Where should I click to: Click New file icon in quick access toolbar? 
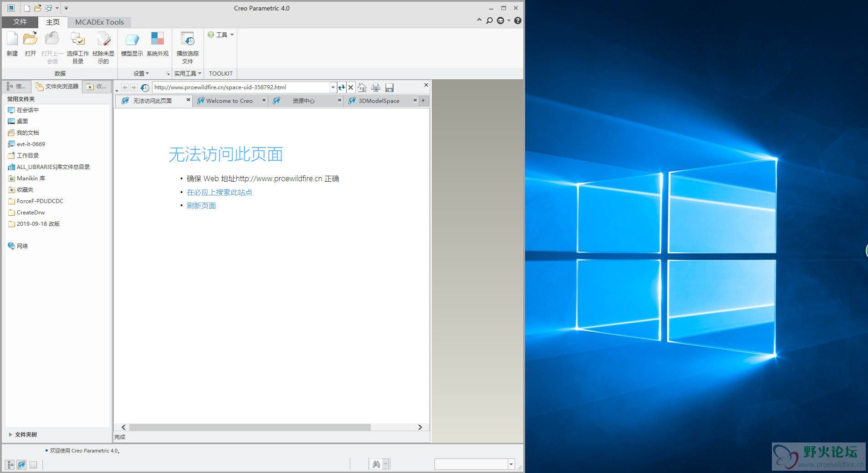(x=27, y=8)
